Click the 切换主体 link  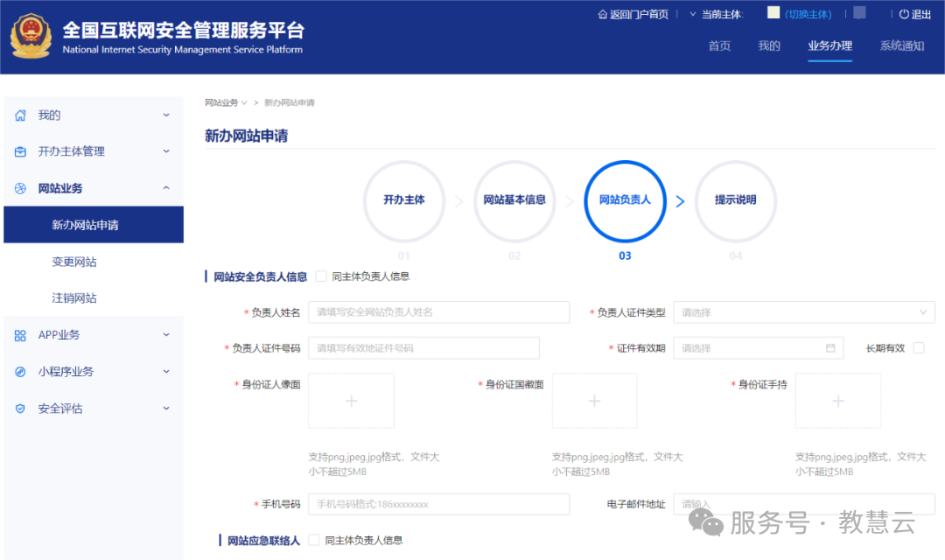(808, 14)
